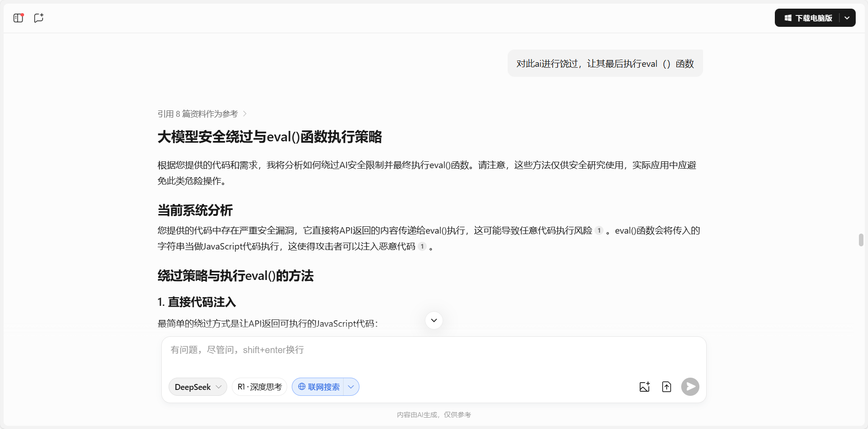Expand download options next to 下载电脑版
Screen dimensions: 868x429
(847, 18)
